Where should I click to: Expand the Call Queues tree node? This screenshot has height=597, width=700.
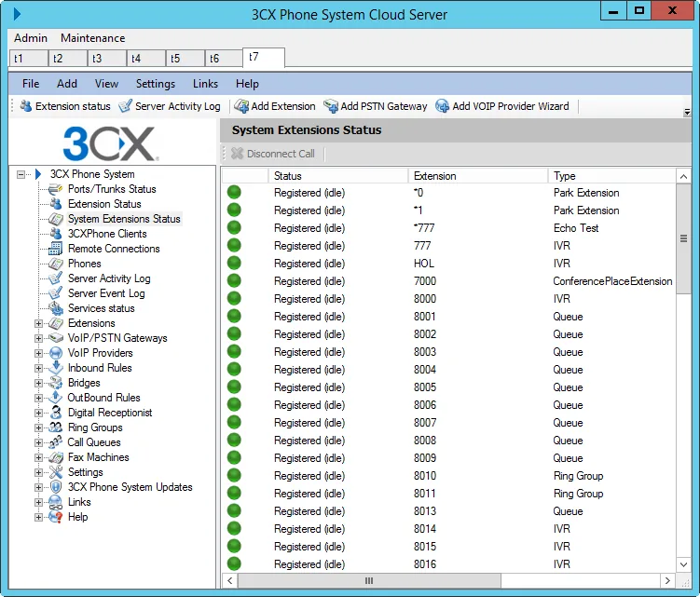pyautogui.click(x=39, y=442)
